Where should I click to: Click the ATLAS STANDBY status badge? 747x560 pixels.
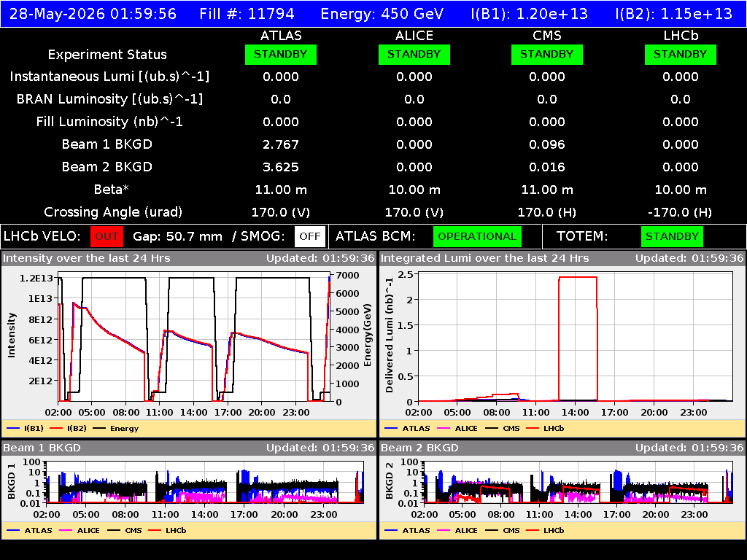pyautogui.click(x=281, y=54)
